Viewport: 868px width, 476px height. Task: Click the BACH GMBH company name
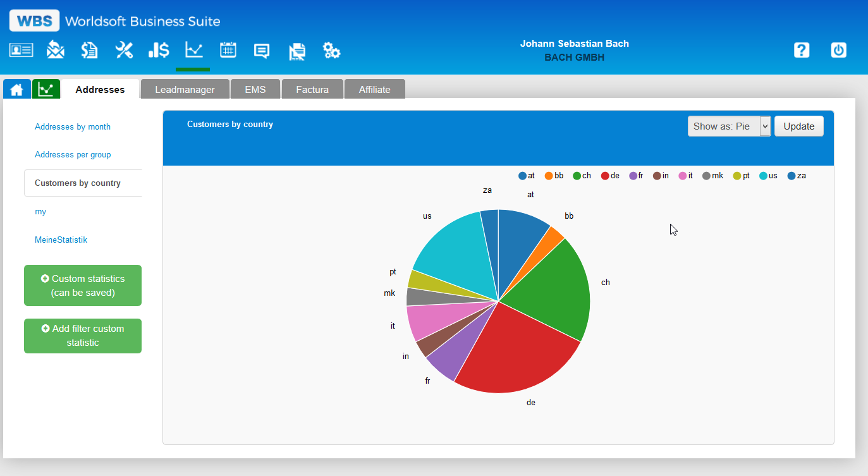pyautogui.click(x=575, y=58)
